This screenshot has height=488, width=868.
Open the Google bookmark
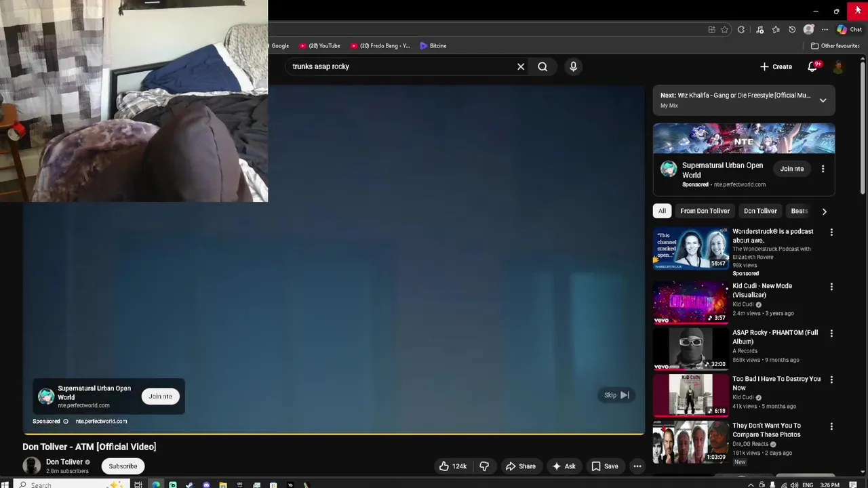click(x=280, y=45)
